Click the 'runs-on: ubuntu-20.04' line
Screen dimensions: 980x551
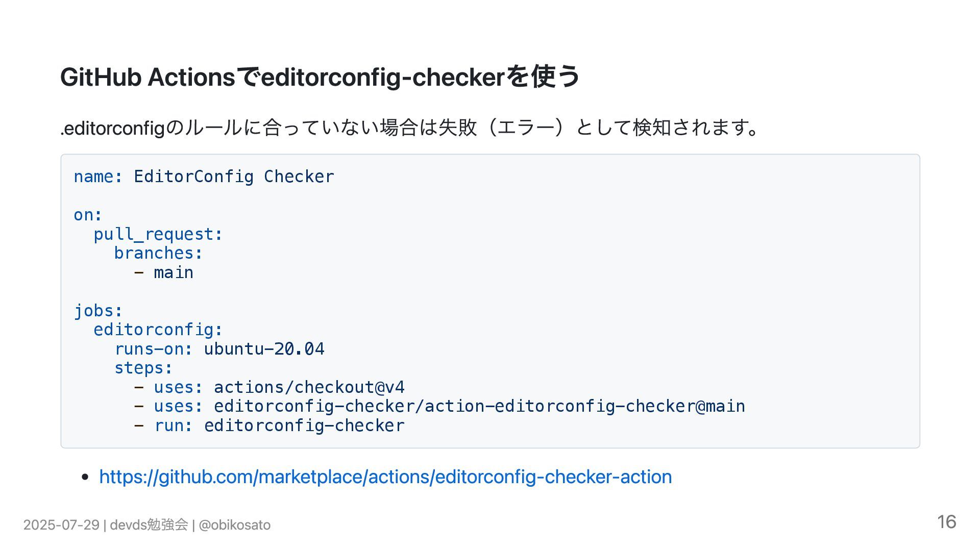219,349
